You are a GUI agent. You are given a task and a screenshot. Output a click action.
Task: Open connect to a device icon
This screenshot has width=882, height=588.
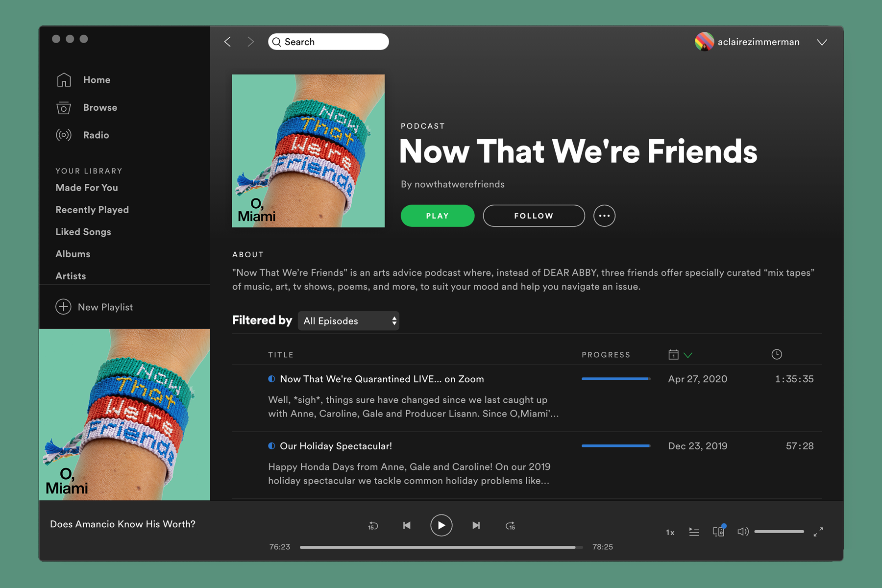[719, 531]
